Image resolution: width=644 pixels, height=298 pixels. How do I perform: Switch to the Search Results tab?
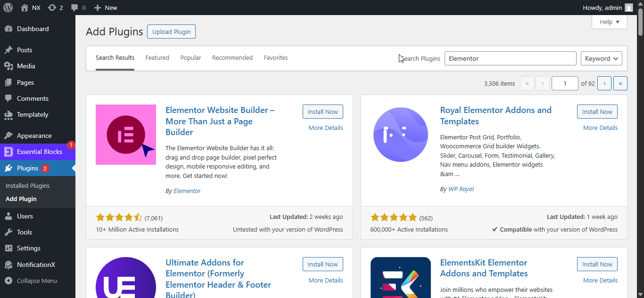pos(115,58)
